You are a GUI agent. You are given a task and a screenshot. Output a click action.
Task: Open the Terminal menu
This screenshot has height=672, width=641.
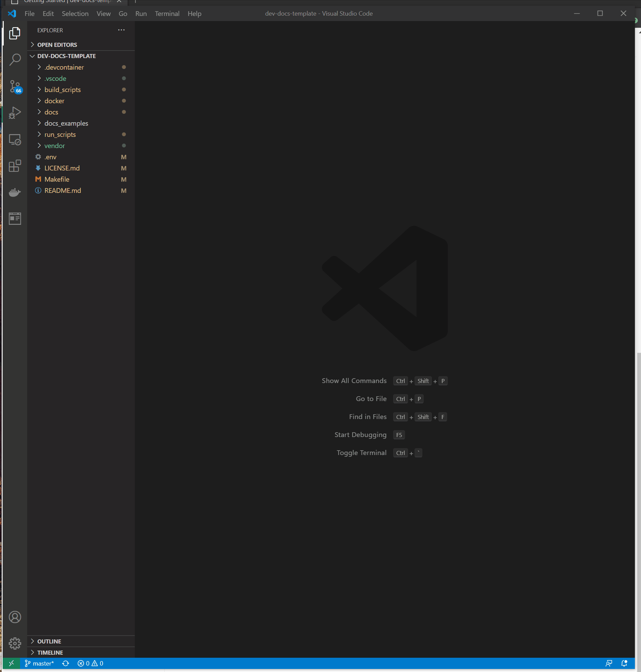click(167, 14)
